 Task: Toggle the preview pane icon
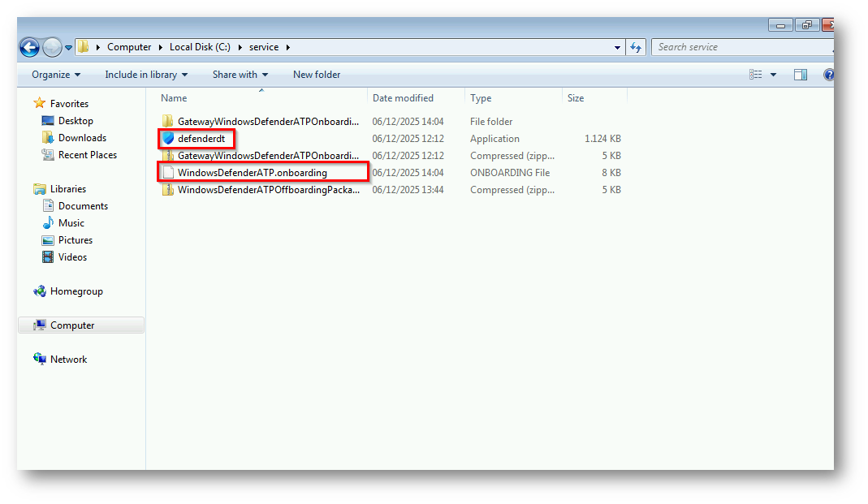pos(801,75)
